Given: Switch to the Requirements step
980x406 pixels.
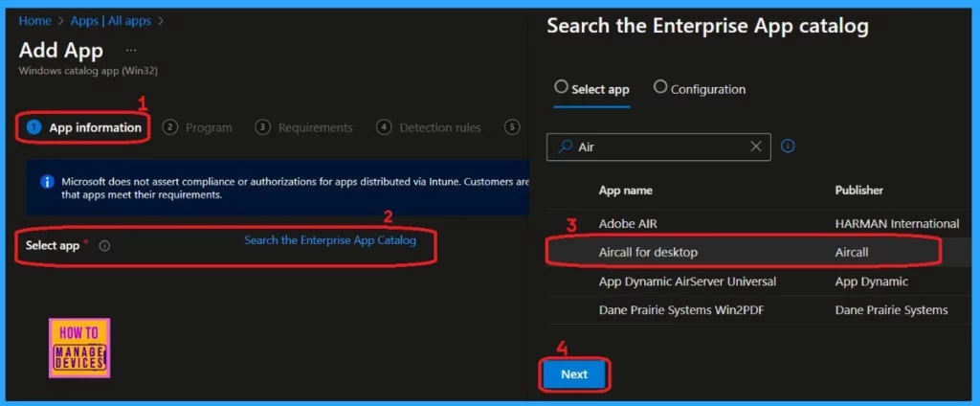Looking at the screenshot, I should point(303,127).
